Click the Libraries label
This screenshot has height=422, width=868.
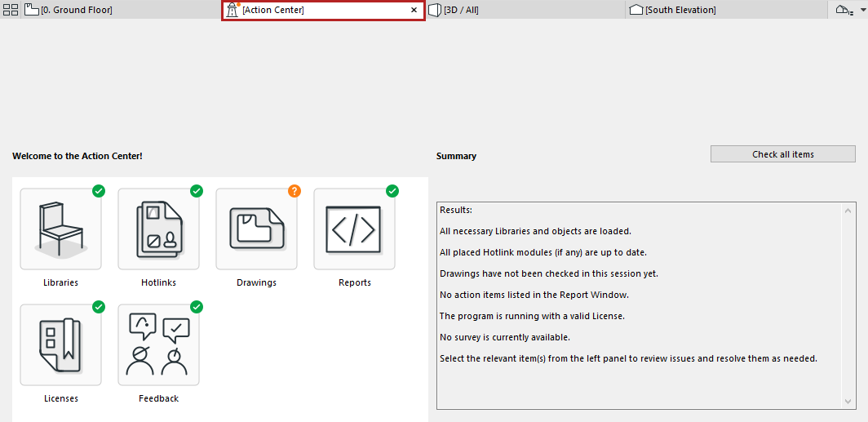point(61,282)
